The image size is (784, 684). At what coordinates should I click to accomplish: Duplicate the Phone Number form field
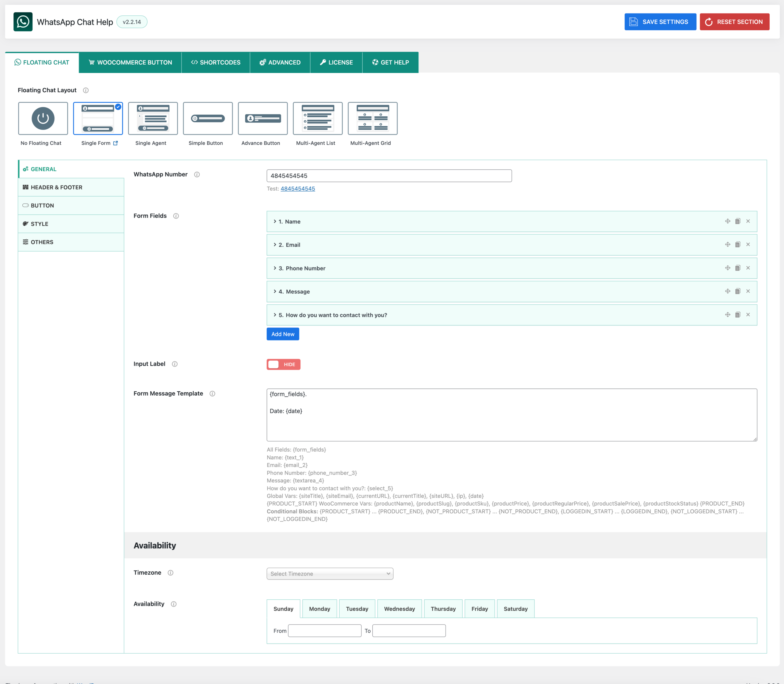[x=738, y=268]
